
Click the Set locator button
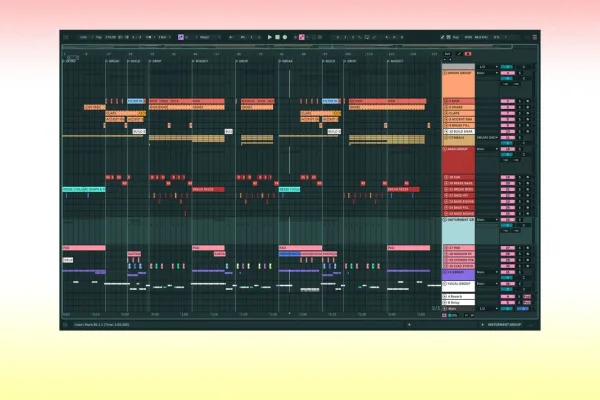pos(447,54)
